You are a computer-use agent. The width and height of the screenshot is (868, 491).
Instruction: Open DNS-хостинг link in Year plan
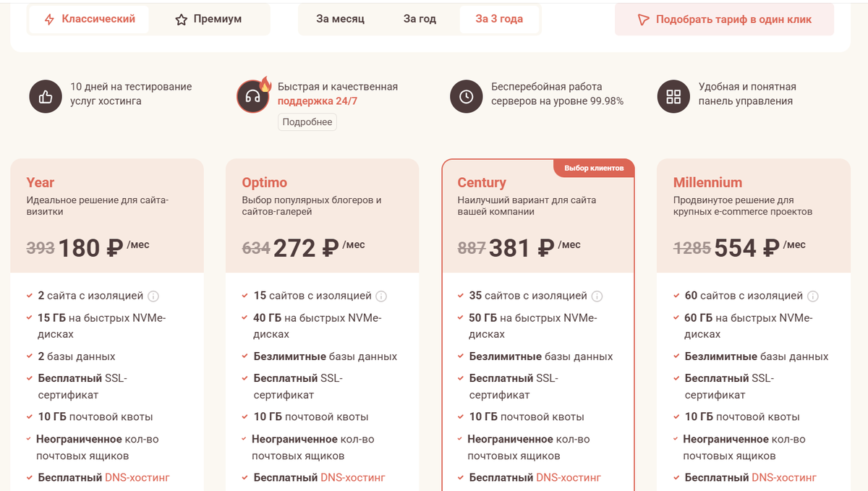click(x=137, y=477)
